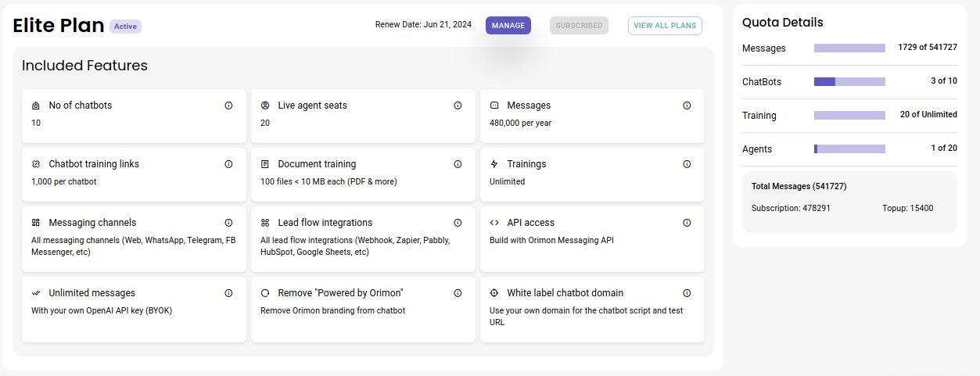Click the greyed Subscribed button

click(x=579, y=26)
